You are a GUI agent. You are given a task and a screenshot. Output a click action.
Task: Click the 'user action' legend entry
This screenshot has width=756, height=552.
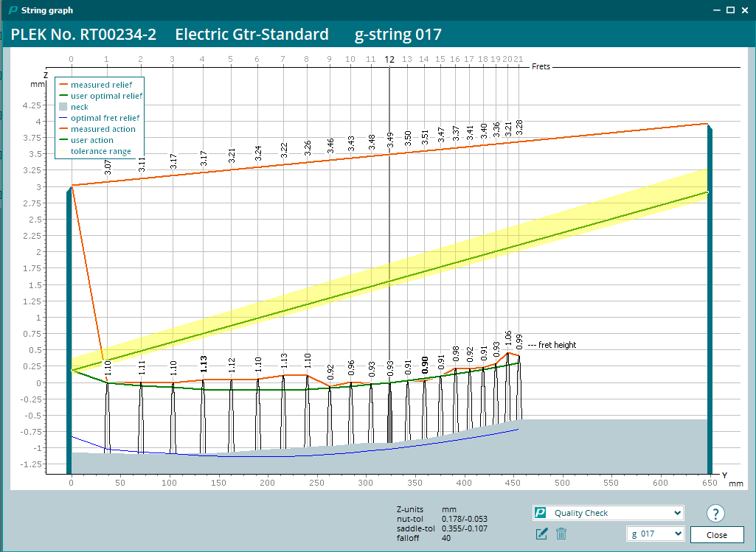click(x=92, y=140)
